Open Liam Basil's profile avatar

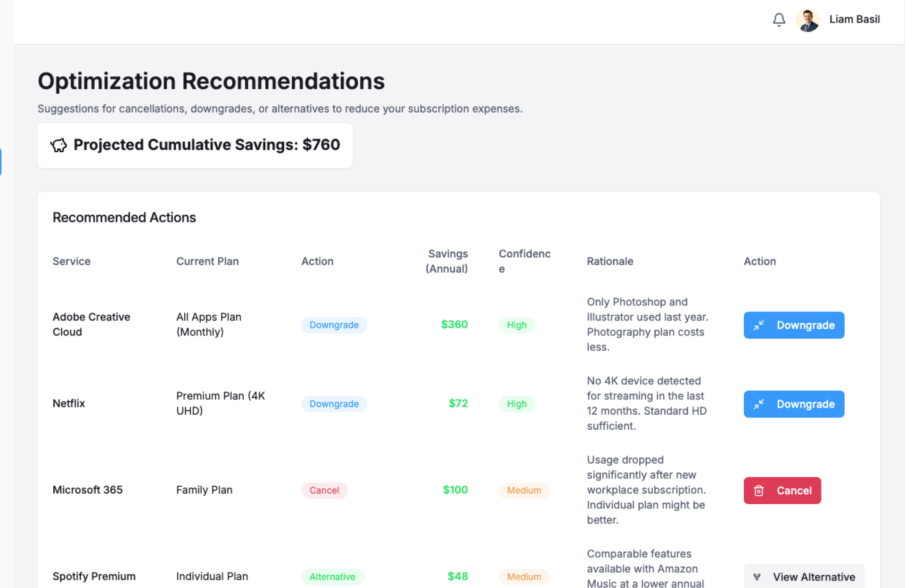pos(807,20)
